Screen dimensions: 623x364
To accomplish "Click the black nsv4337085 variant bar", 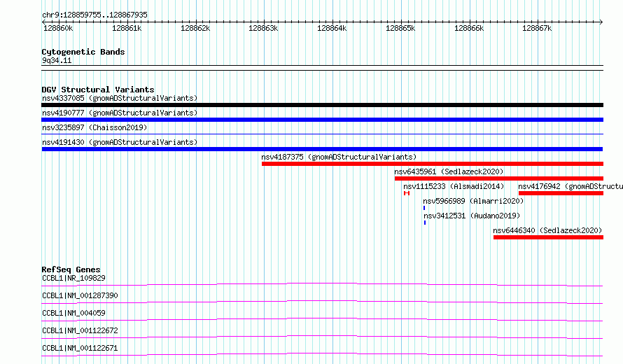I will pyautogui.click(x=322, y=105).
